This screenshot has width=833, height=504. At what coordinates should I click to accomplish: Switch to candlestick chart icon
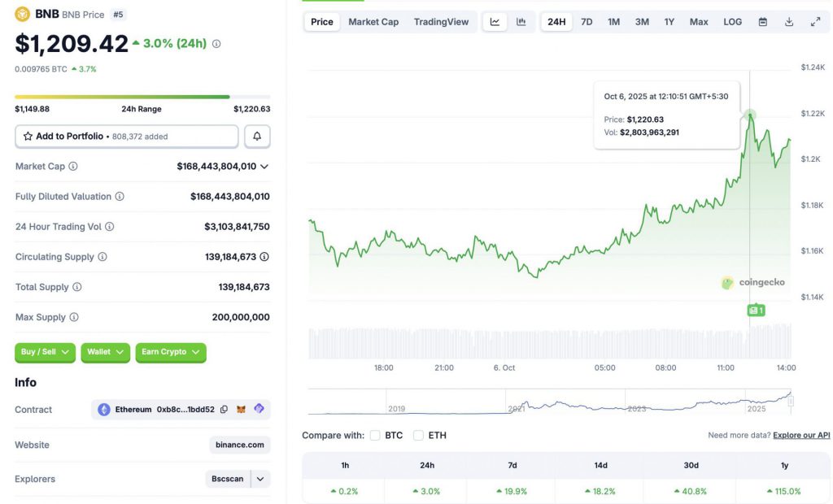click(521, 22)
